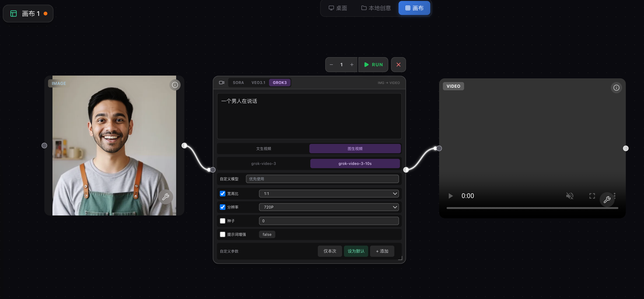Decrease run count with the minus button
This screenshot has width=644, height=299.
pyautogui.click(x=331, y=65)
